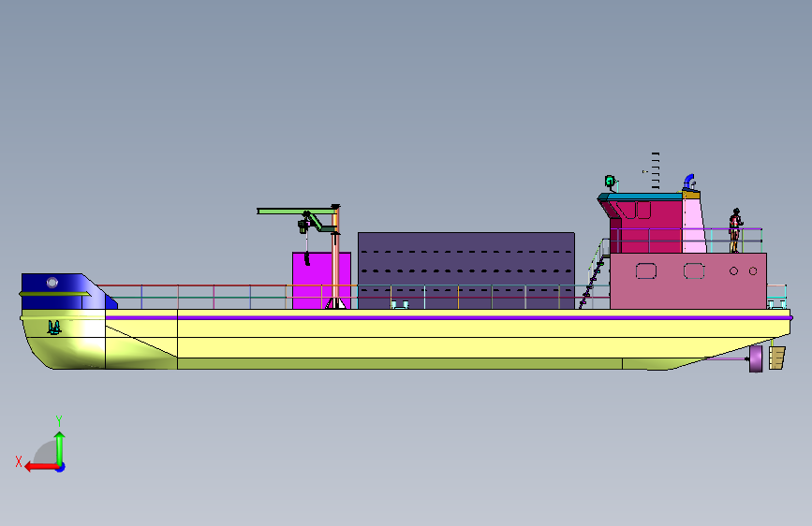Select the purple stripe along the hull top

pyautogui.click(x=448, y=318)
